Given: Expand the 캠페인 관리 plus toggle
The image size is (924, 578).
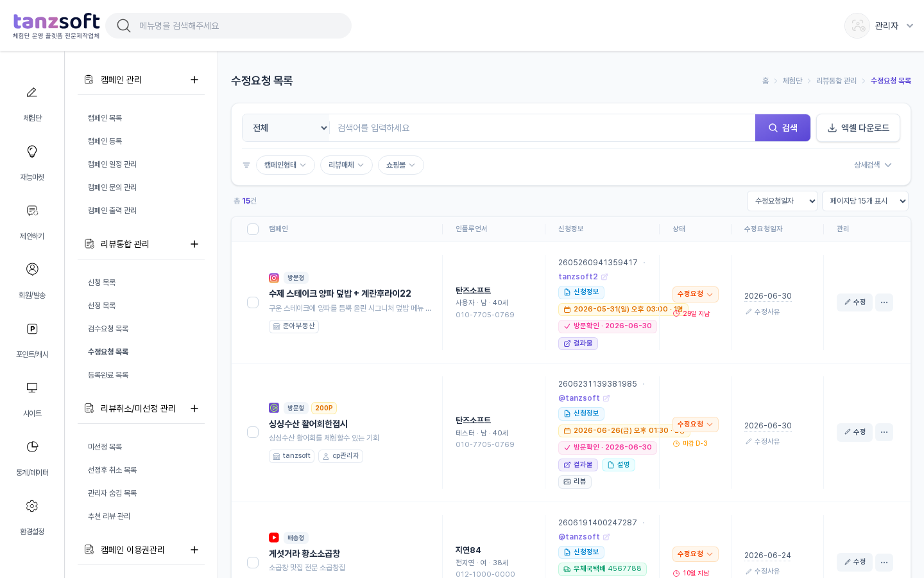Looking at the screenshot, I should point(194,80).
